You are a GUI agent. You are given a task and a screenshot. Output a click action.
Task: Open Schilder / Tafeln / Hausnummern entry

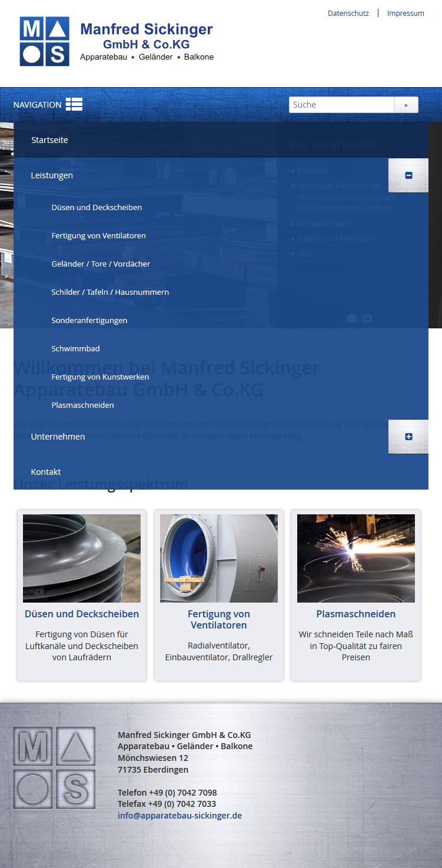110,292
